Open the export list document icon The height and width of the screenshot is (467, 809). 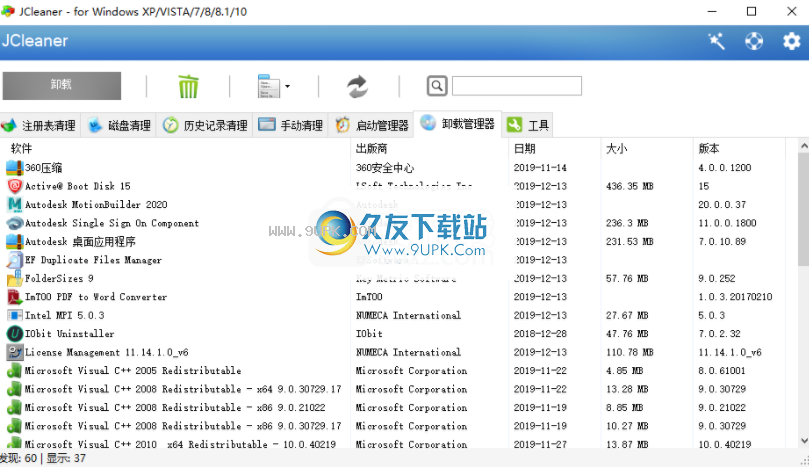pyautogui.click(x=269, y=86)
